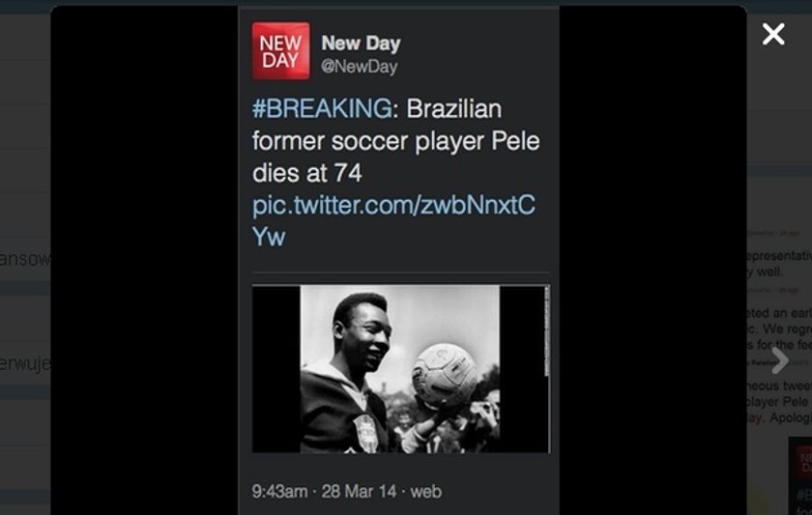Click dimmed left text ending in ansow
812x515 pixels.
25,258
